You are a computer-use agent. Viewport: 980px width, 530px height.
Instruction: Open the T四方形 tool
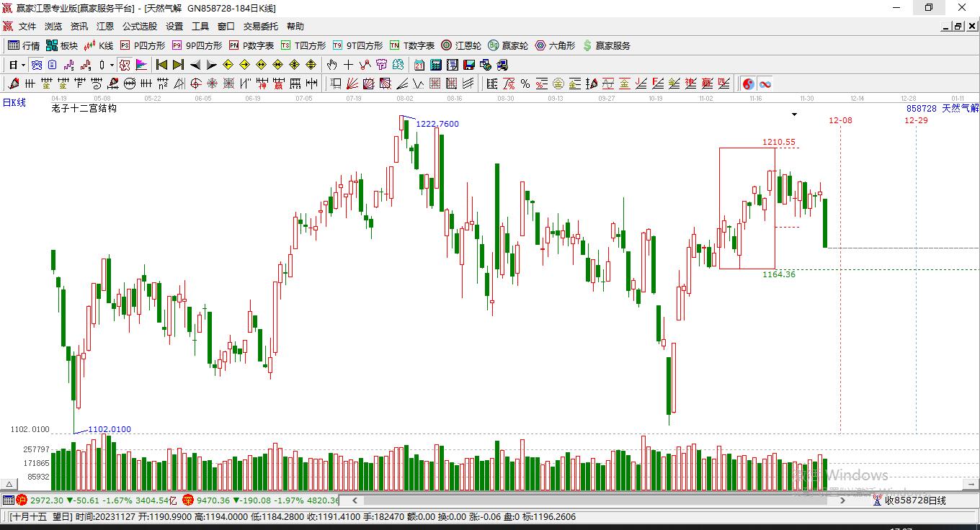303,45
